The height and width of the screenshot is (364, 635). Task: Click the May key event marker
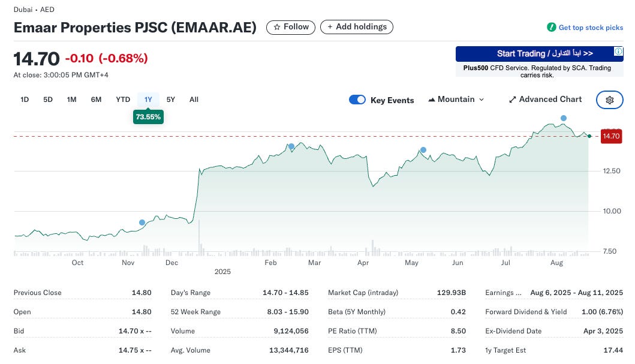[423, 150]
